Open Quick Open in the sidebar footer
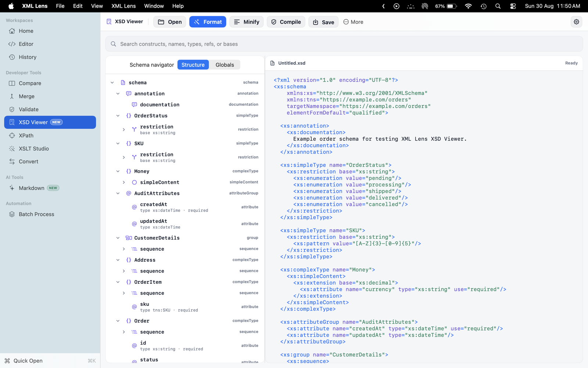The height and width of the screenshot is (368, 588). (50, 361)
